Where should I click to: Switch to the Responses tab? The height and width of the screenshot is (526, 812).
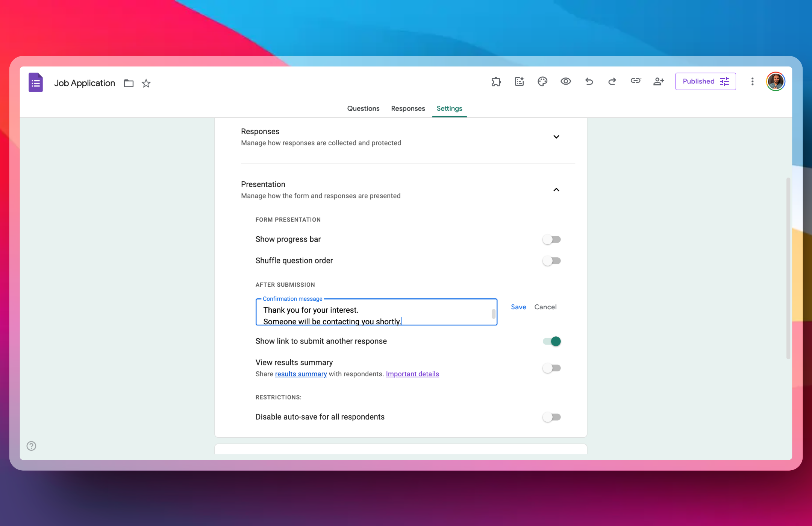click(408, 108)
